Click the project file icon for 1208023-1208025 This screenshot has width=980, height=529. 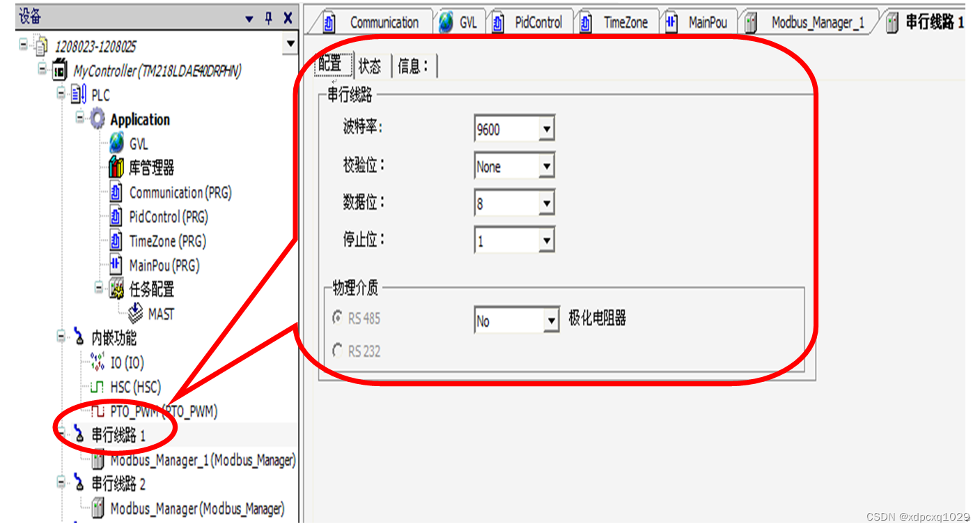coord(41,46)
